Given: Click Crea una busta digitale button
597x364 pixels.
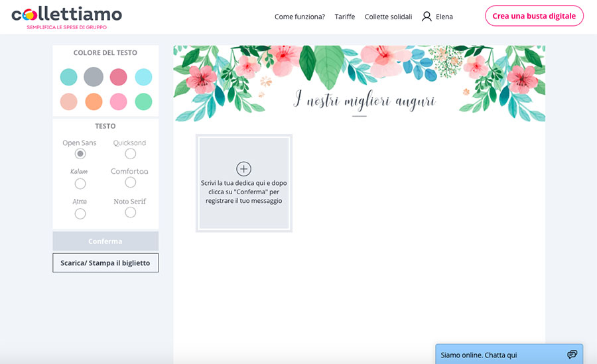Looking at the screenshot, I should point(534,16).
